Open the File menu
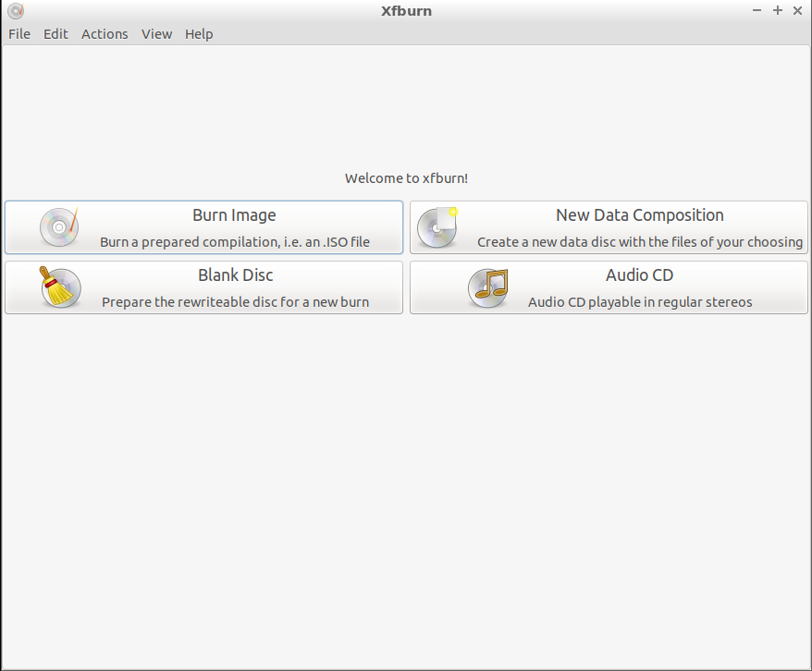 [19, 34]
